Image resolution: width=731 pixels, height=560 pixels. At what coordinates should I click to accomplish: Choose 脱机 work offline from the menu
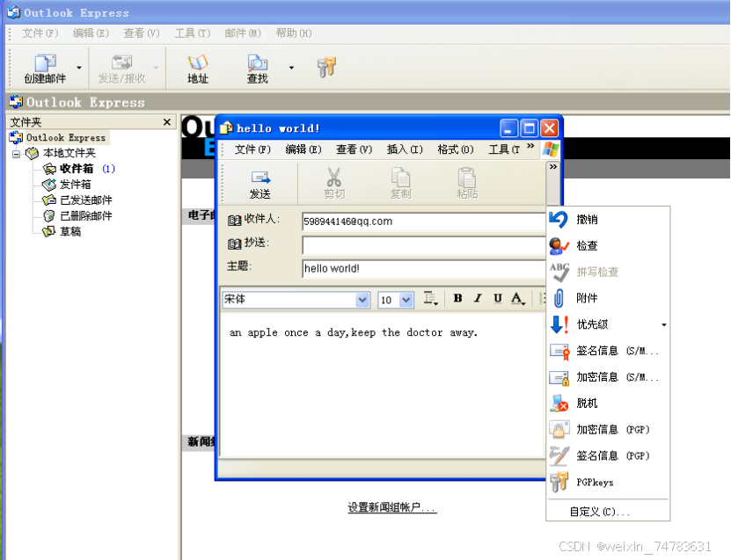[x=608, y=403]
